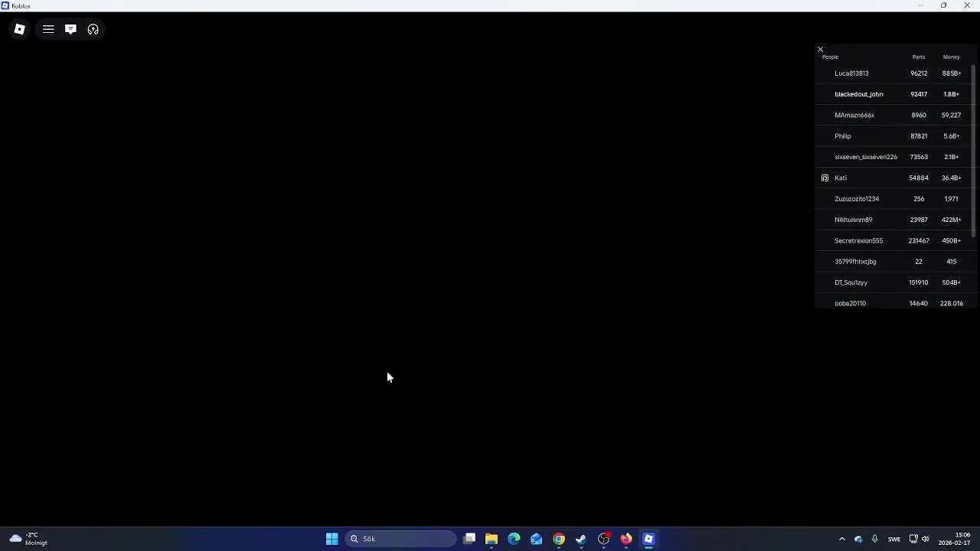
Task: Click the headset voice icon in top bar
Action: point(93,29)
